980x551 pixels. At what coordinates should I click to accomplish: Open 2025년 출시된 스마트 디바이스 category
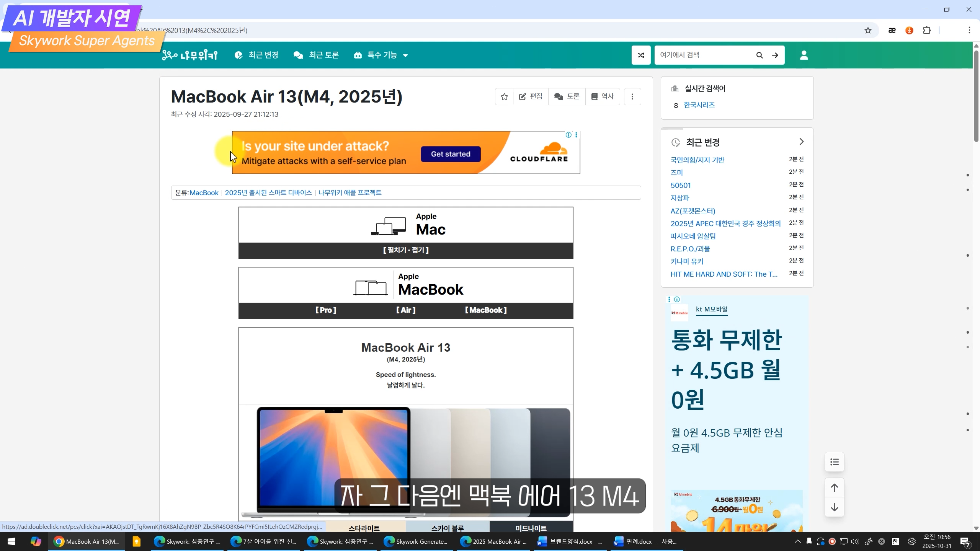(x=268, y=193)
